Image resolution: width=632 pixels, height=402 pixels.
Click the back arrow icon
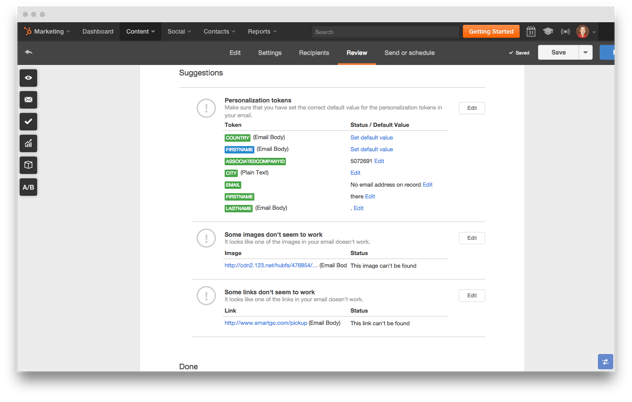(28, 52)
